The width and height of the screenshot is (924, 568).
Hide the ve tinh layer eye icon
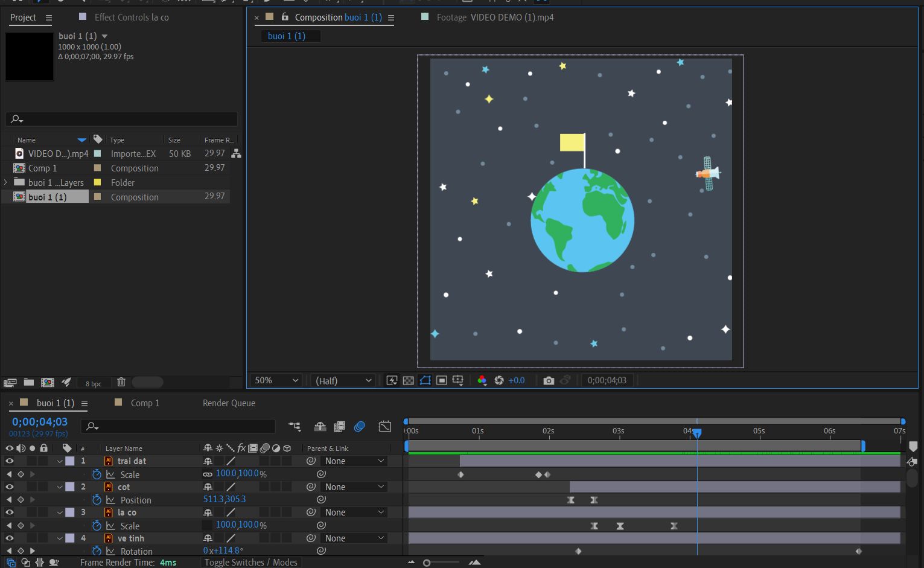[x=9, y=538]
